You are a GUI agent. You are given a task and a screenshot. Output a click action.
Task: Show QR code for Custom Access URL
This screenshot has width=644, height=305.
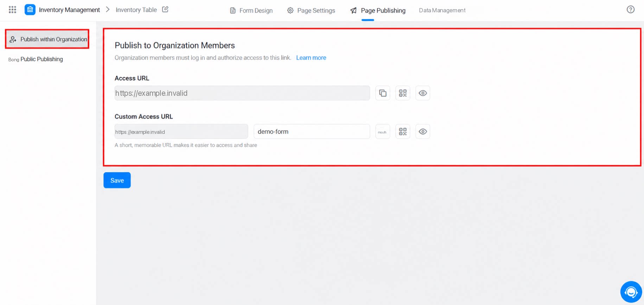[x=403, y=131]
